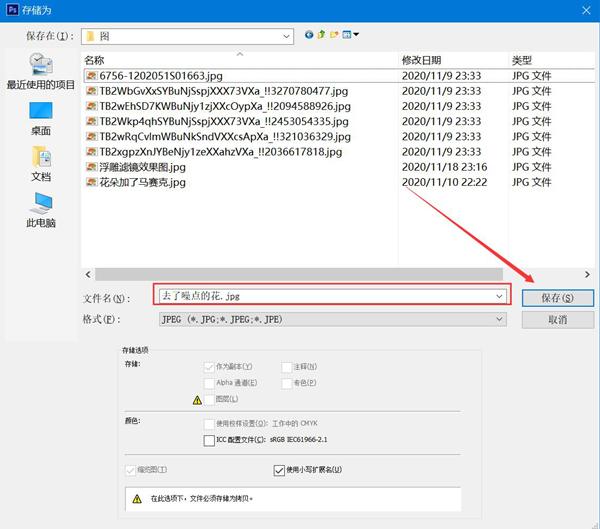The image size is (600, 529).
Task: Toggle Alpha 通道(E) checkbox
Action: [209, 383]
